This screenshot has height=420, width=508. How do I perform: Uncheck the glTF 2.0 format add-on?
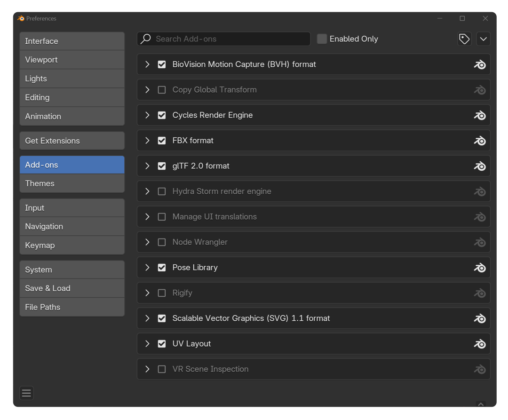[x=162, y=166]
